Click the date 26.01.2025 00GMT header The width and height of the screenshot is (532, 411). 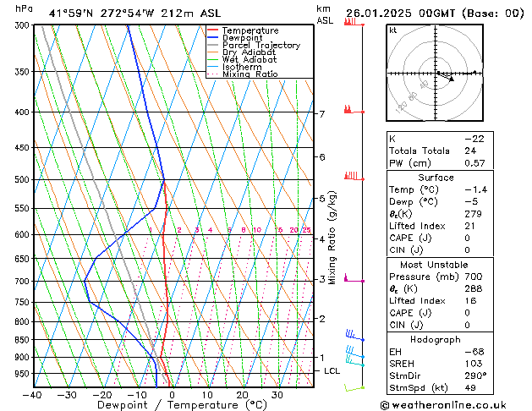tap(400, 14)
